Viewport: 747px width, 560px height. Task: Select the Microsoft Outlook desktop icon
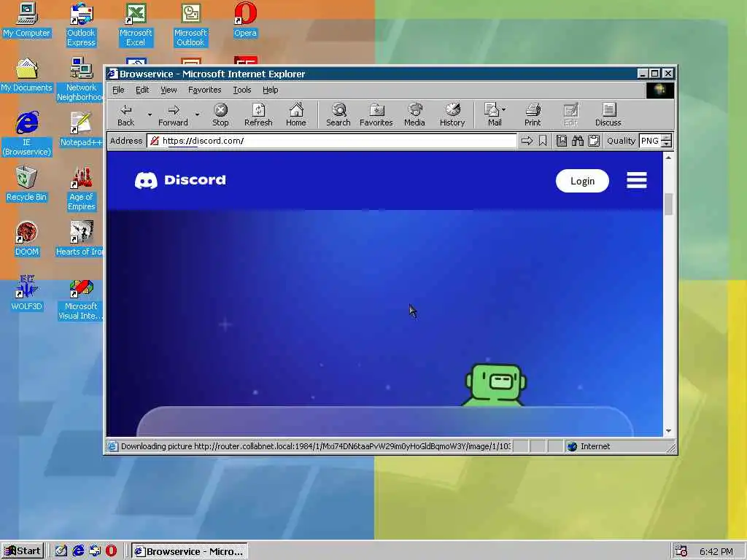click(x=190, y=25)
